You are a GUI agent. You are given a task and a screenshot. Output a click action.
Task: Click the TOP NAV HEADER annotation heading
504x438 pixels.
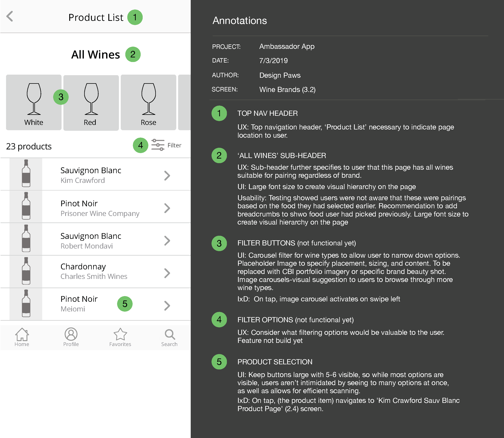[x=267, y=113]
